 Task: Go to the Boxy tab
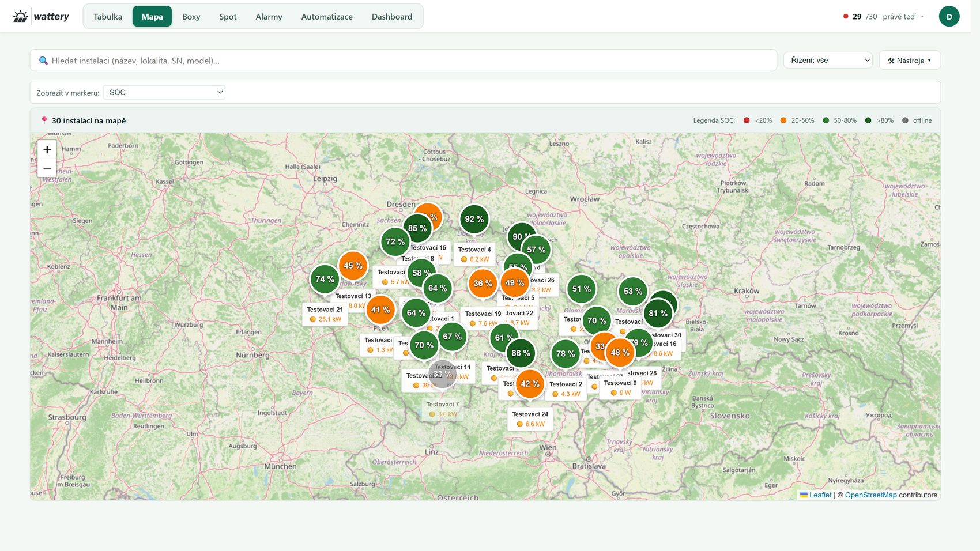click(x=191, y=17)
